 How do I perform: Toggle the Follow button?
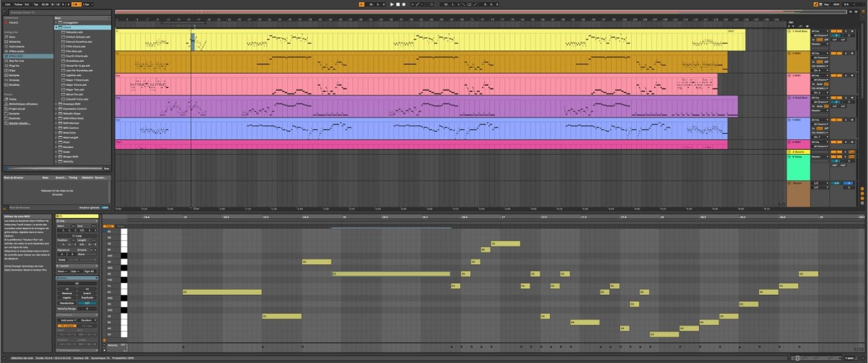pos(18,4)
